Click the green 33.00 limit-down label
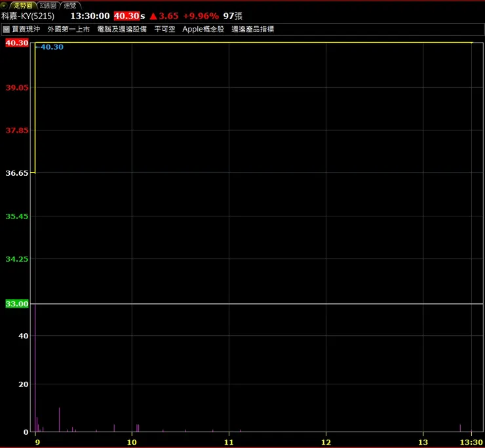Image resolution: width=485 pixels, height=448 pixels. 17,304
